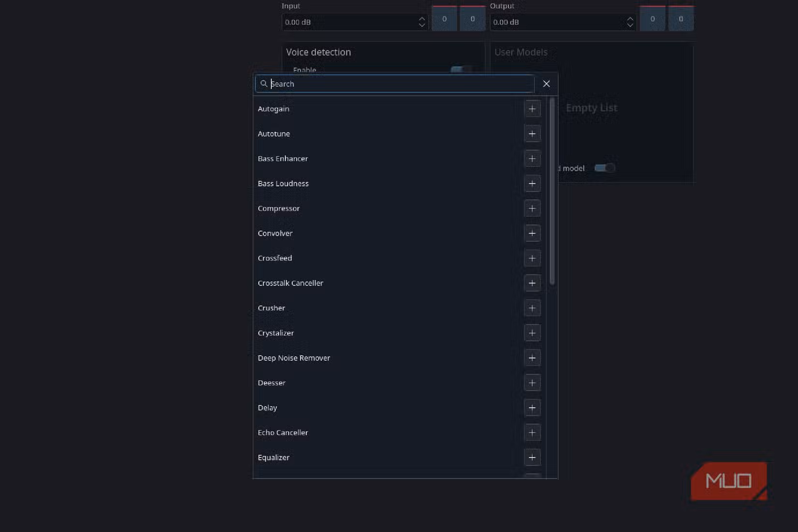Increase the Input gain value
The image size is (798, 532).
point(422,19)
